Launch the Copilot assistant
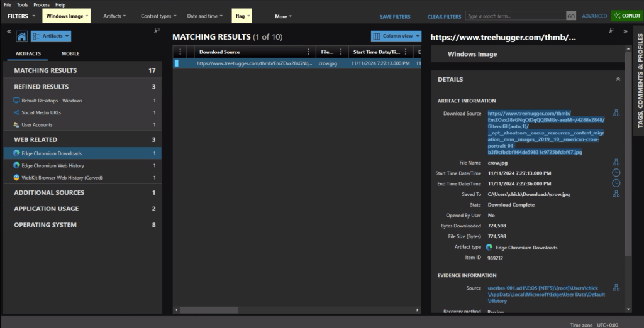644x328 pixels. coord(627,16)
